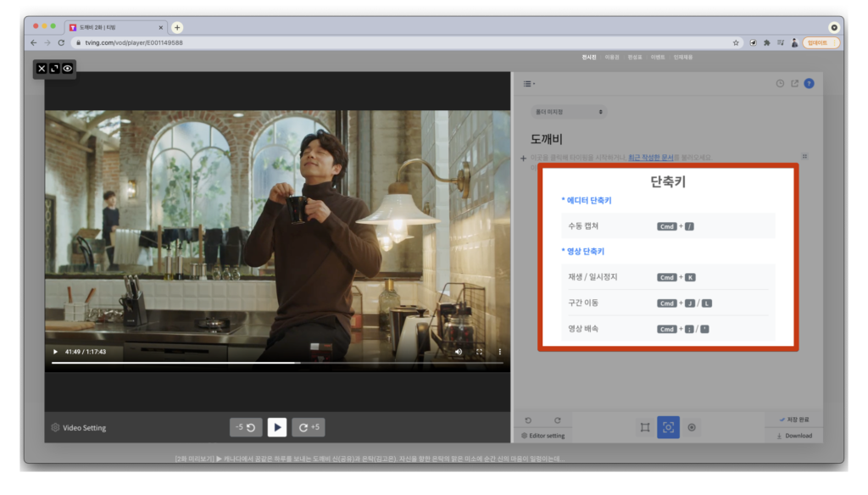
Task: Close the overlay with the X icon
Action: (x=42, y=69)
